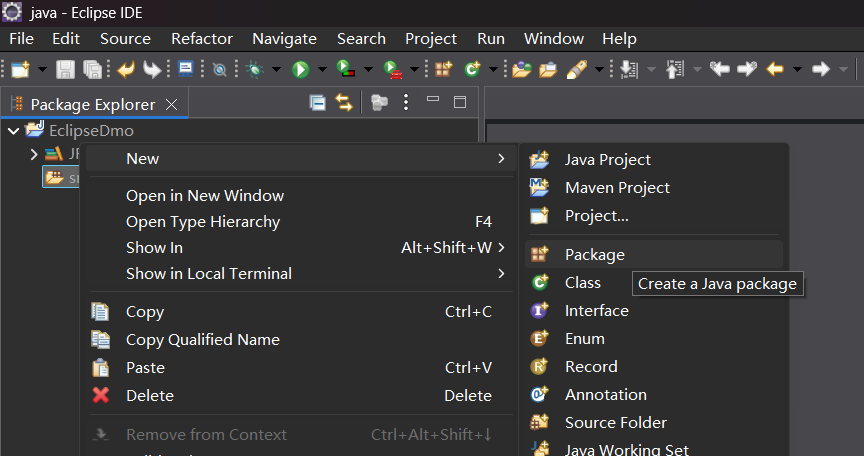Click the Undo toolbar arrow icon

pyautogui.click(x=126, y=69)
